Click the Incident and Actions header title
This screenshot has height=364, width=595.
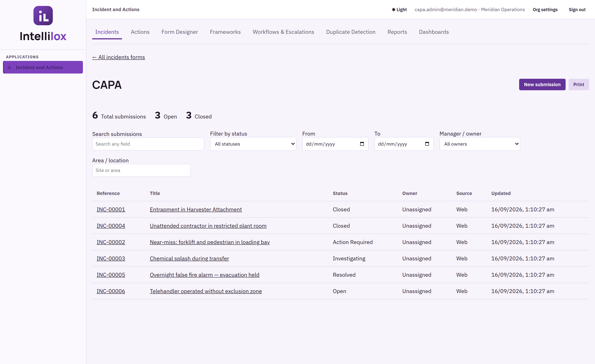coord(116,10)
